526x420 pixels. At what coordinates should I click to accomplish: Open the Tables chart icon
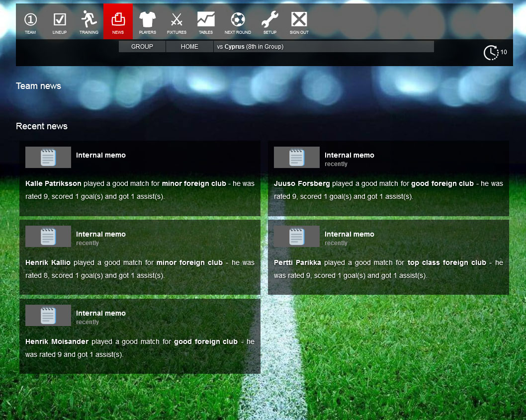pyautogui.click(x=206, y=21)
